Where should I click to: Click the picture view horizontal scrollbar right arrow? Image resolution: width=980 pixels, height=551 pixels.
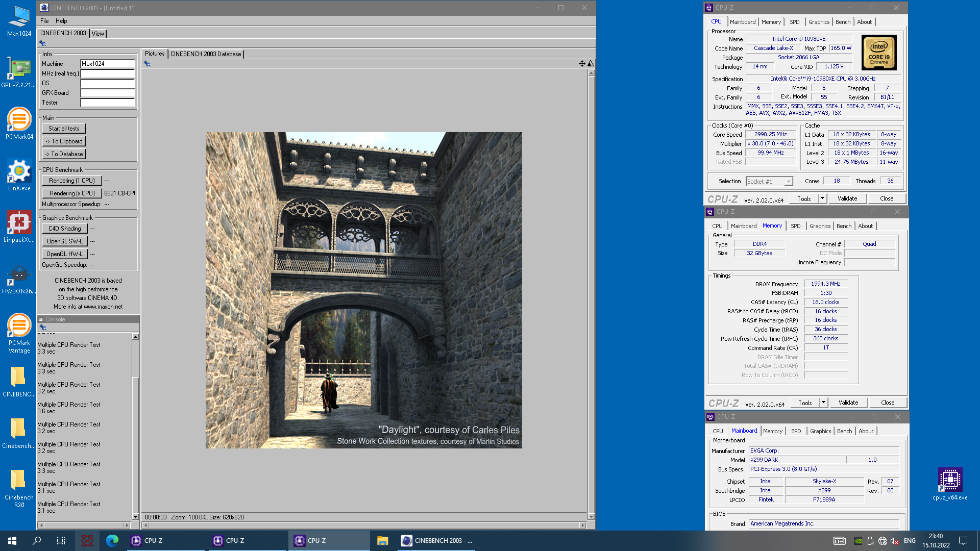pyautogui.click(x=582, y=525)
